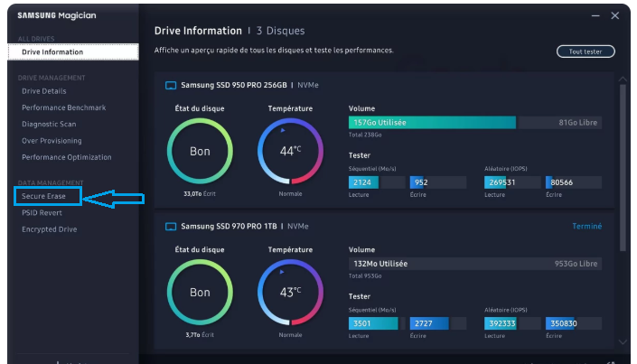
Task: Click the Terminé status link
Action: point(587,227)
